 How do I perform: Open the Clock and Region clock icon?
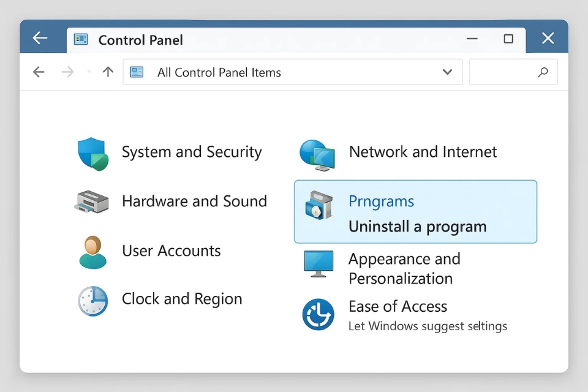93,301
